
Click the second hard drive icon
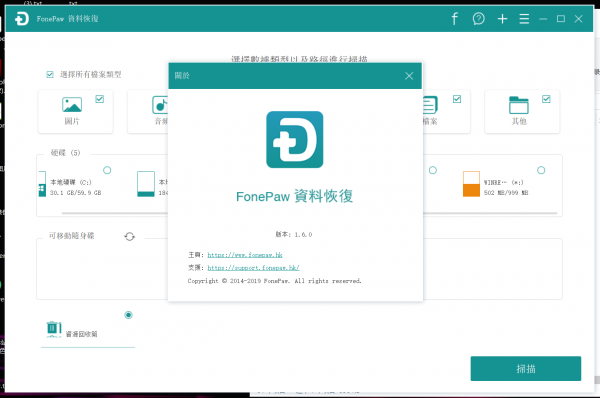[x=146, y=184]
